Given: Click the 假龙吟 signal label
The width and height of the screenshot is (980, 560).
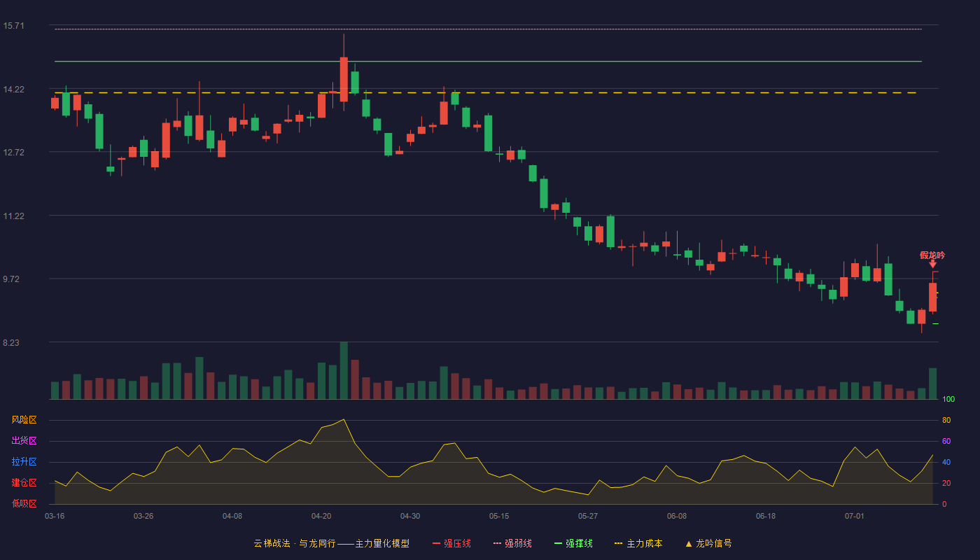Looking at the screenshot, I should click(932, 255).
